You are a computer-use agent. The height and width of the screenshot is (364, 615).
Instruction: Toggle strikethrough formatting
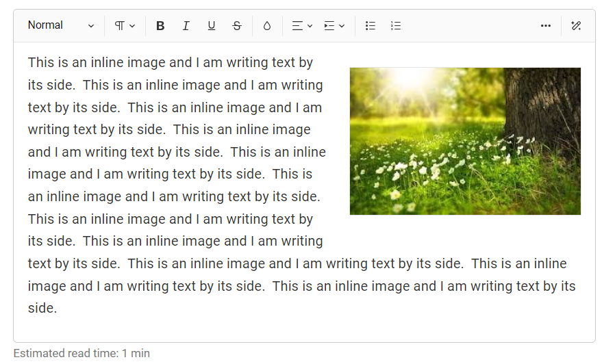[237, 26]
